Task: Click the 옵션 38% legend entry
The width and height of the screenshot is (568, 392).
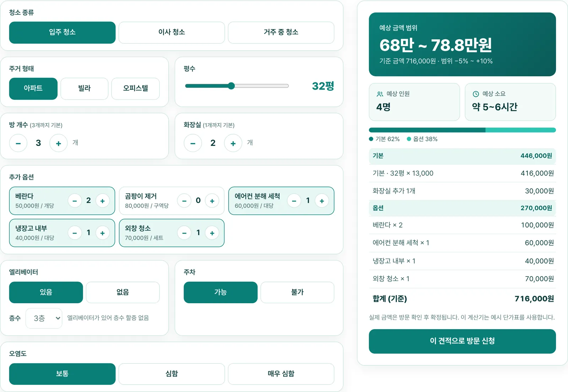Action: point(422,139)
